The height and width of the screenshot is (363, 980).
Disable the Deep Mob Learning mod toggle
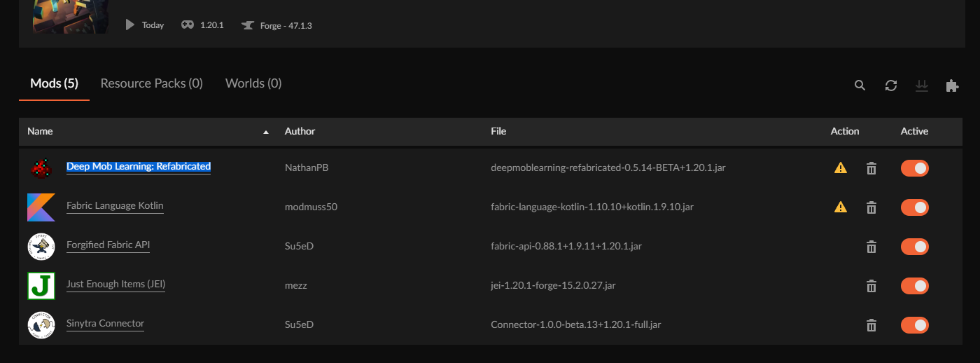coord(915,168)
